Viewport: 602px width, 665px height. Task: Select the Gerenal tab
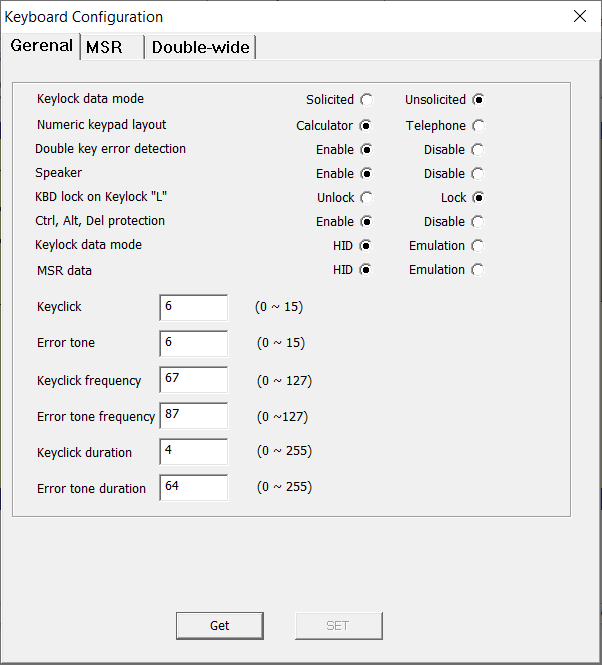[x=42, y=45]
